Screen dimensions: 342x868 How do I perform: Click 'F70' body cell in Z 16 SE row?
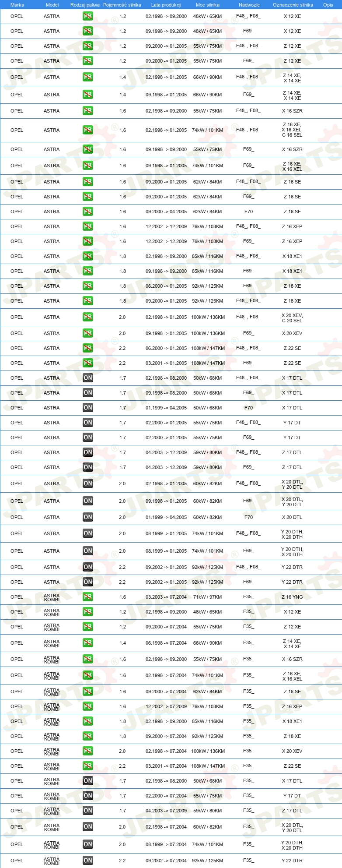pyautogui.click(x=248, y=212)
